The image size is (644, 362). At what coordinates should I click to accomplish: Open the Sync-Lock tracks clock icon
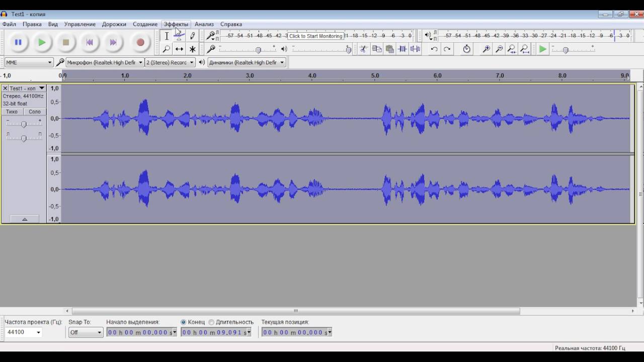(x=466, y=49)
